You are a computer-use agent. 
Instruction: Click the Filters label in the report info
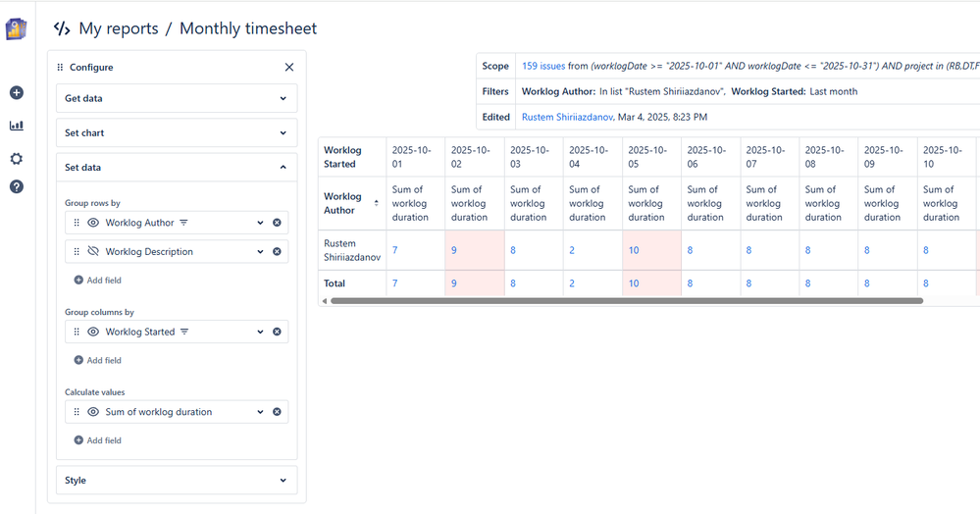[x=495, y=91]
